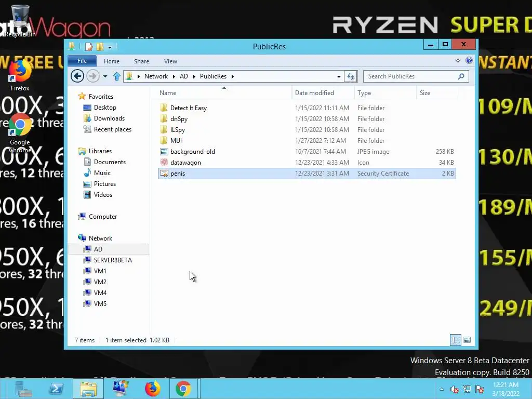Select the ILSpy folder

(x=307, y=129)
